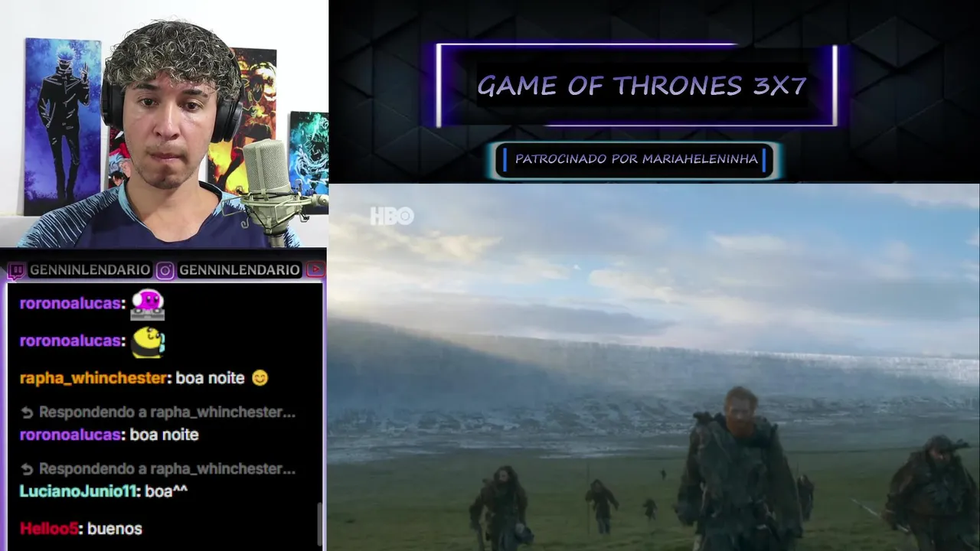This screenshot has width=980, height=551.
Task: Click the Instagram icon in the social bar
Action: 165,270
